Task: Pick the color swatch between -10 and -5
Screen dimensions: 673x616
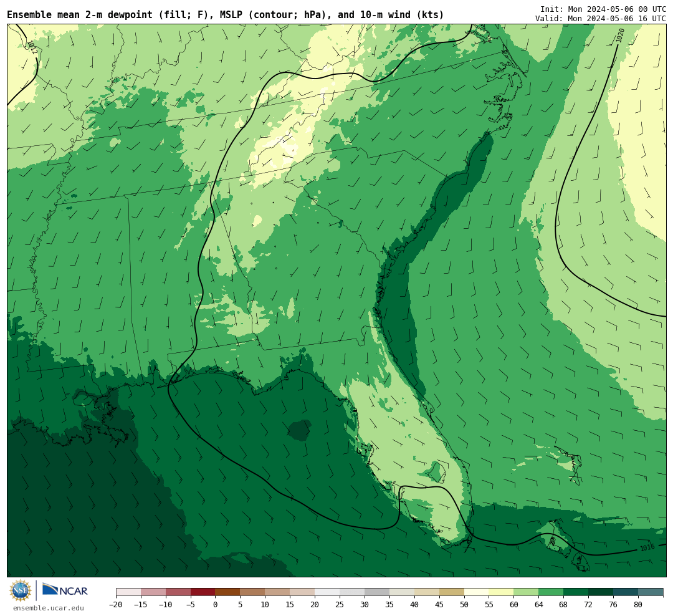Action: pyautogui.click(x=178, y=592)
